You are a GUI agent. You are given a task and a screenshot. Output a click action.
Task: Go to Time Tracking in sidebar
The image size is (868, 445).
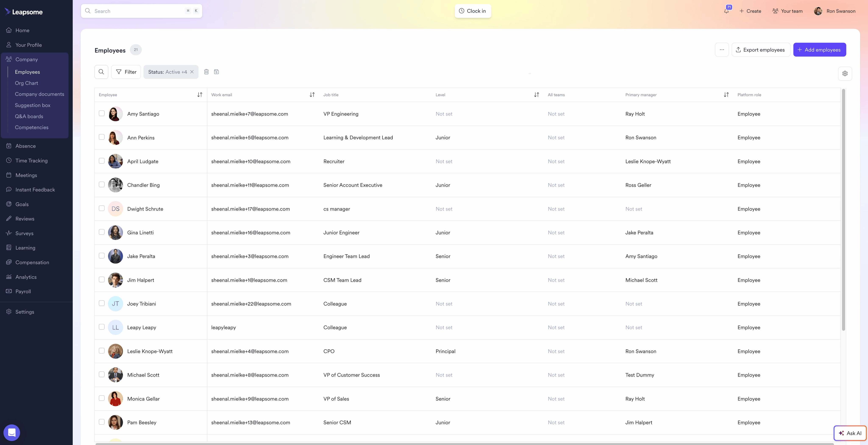31,161
